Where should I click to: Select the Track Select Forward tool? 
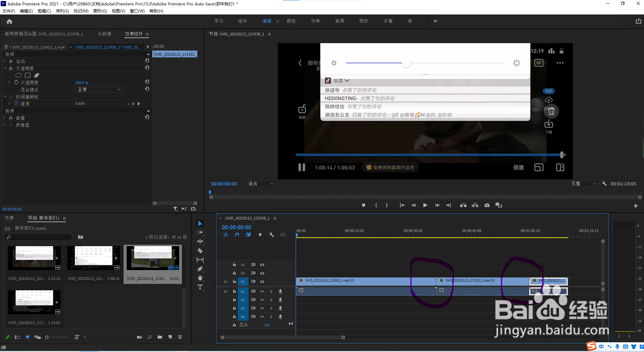[200, 232]
